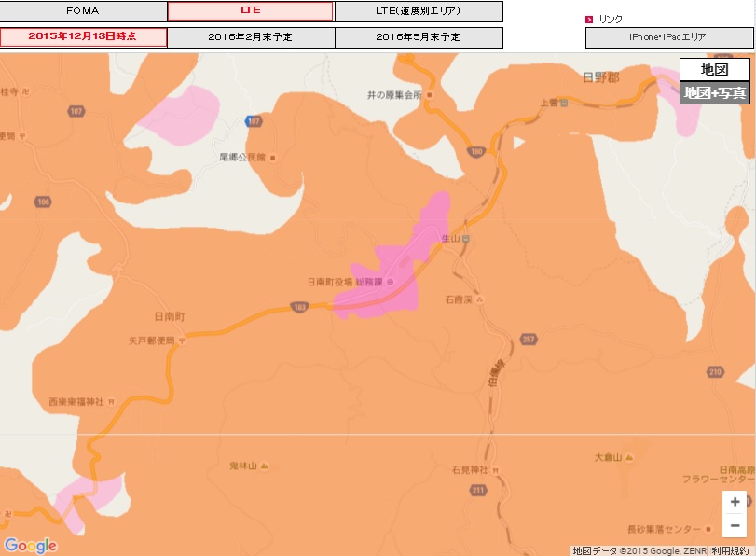756x556 pixels.
Task: Select the 2015年12月13日時点 coverage date
Action: (83, 37)
